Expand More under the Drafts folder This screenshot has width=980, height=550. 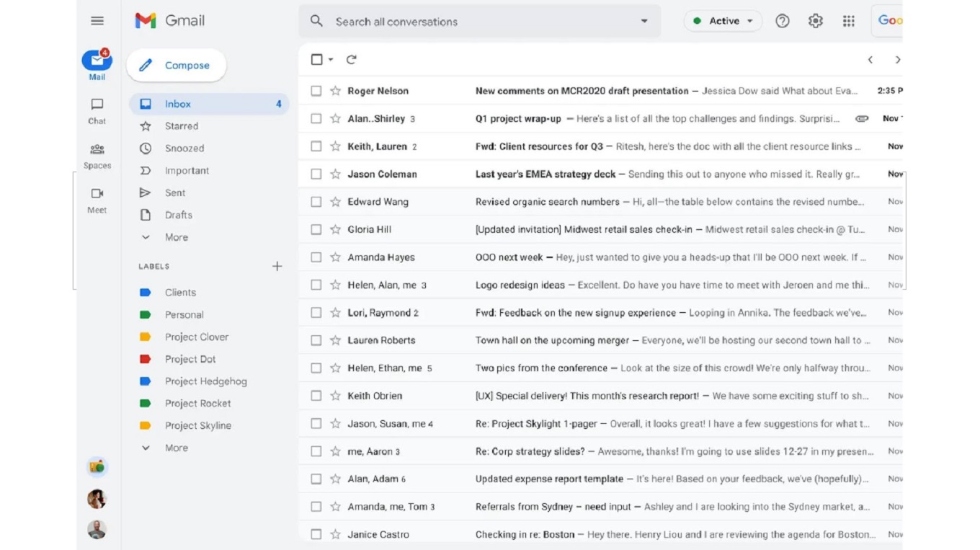[176, 237]
